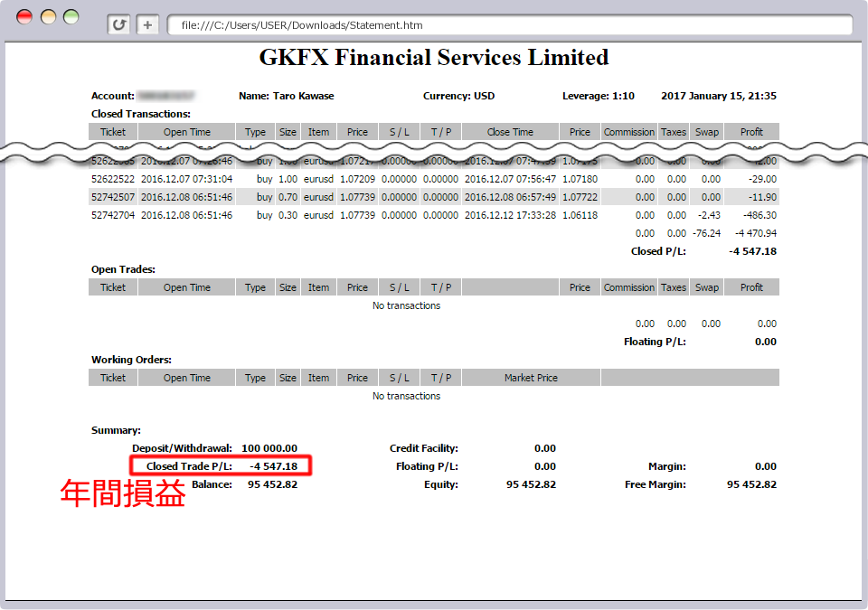868x610 pixels.
Task: Click Commission header in Closed Transactions table
Action: [629, 132]
